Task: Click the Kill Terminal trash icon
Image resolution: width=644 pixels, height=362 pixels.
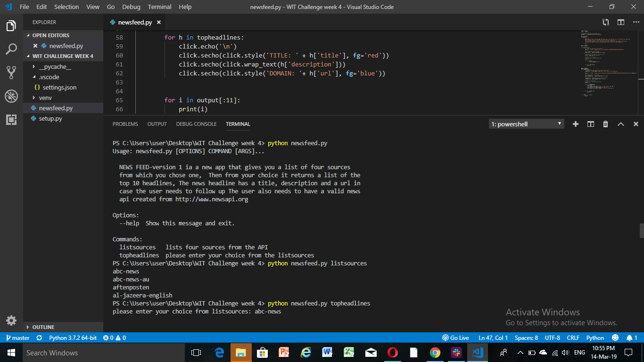Action: tap(605, 124)
